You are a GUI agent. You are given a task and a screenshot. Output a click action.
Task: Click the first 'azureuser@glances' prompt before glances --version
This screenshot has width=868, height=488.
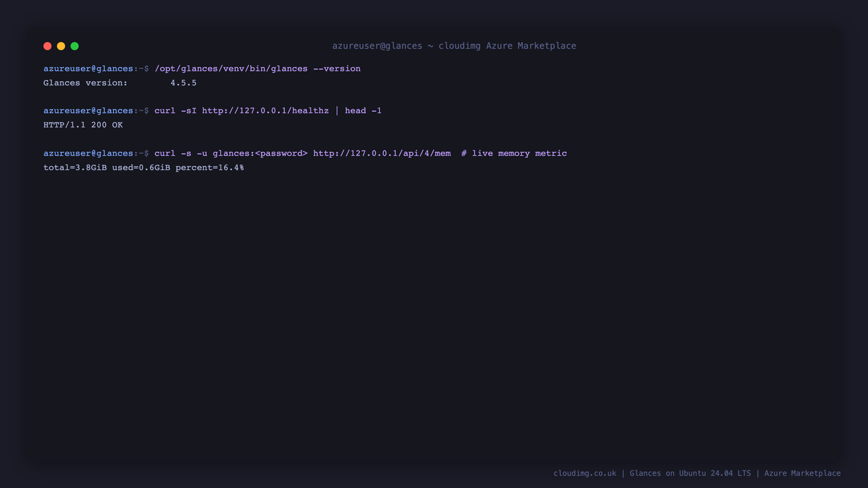88,68
